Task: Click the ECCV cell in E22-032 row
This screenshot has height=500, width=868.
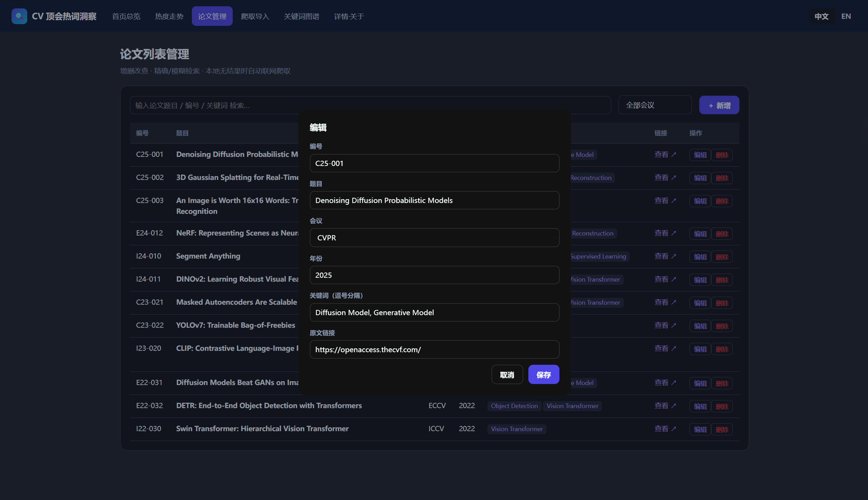Action: click(437, 406)
